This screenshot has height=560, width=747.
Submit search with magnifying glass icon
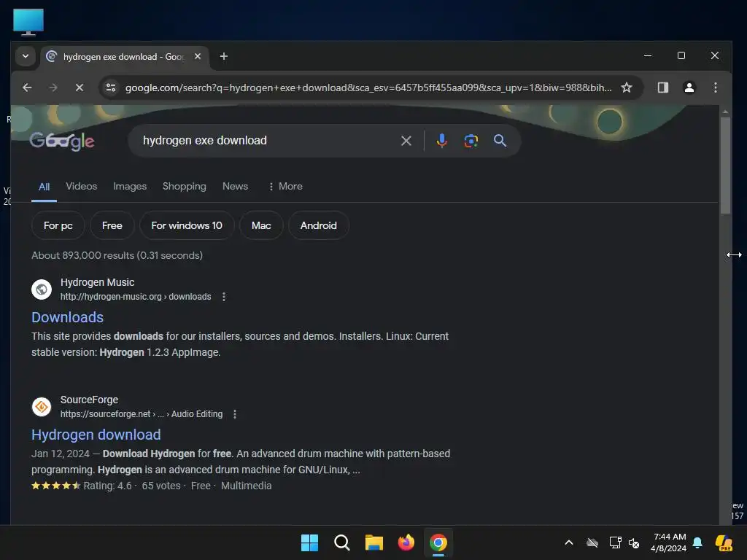pos(500,141)
